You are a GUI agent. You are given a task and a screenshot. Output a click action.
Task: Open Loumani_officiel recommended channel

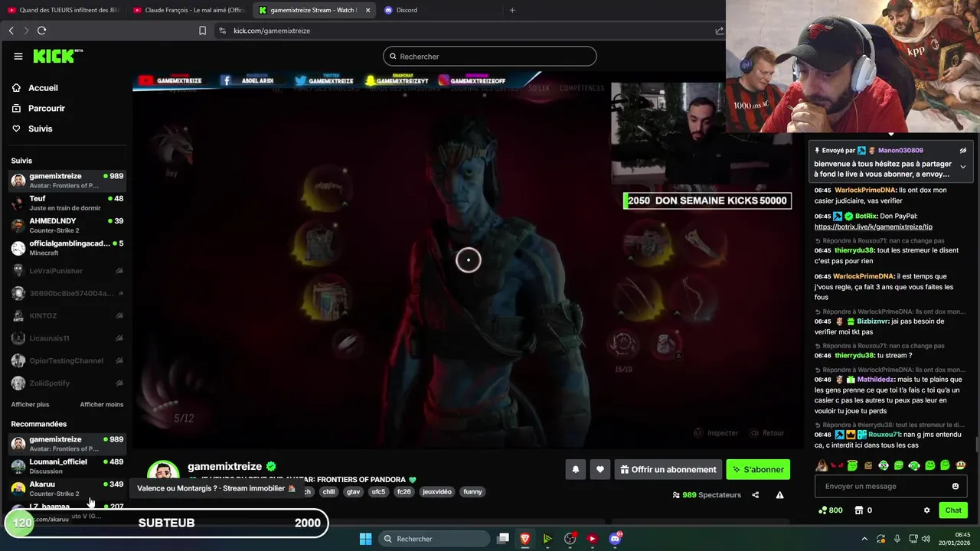(x=67, y=466)
